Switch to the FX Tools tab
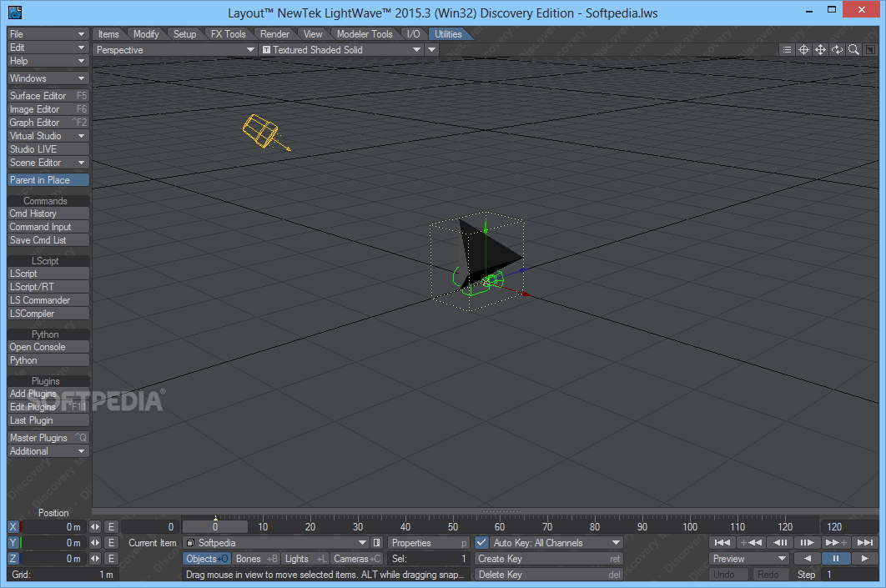Screen dimensions: 886x588 tap(229, 34)
